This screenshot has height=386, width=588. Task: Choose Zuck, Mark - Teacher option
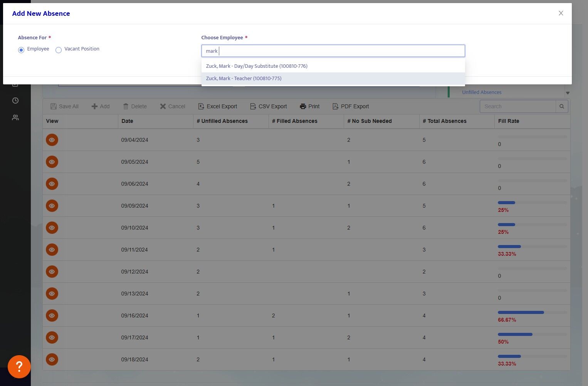(333, 79)
